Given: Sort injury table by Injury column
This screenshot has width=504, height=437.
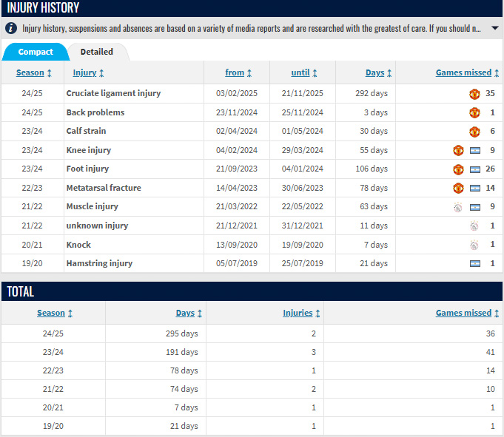Looking at the screenshot, I should [x=88, y=72].
